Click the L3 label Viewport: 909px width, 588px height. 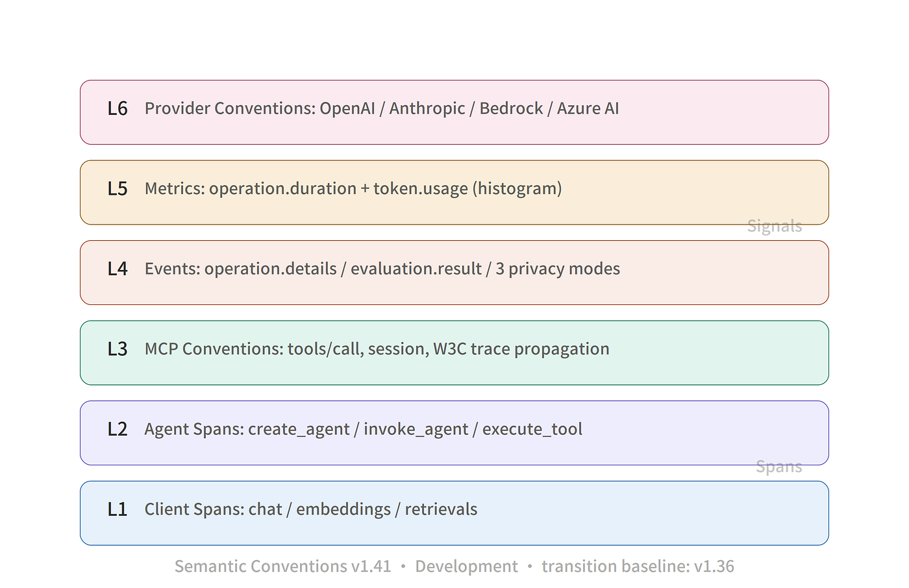point(118,349)
